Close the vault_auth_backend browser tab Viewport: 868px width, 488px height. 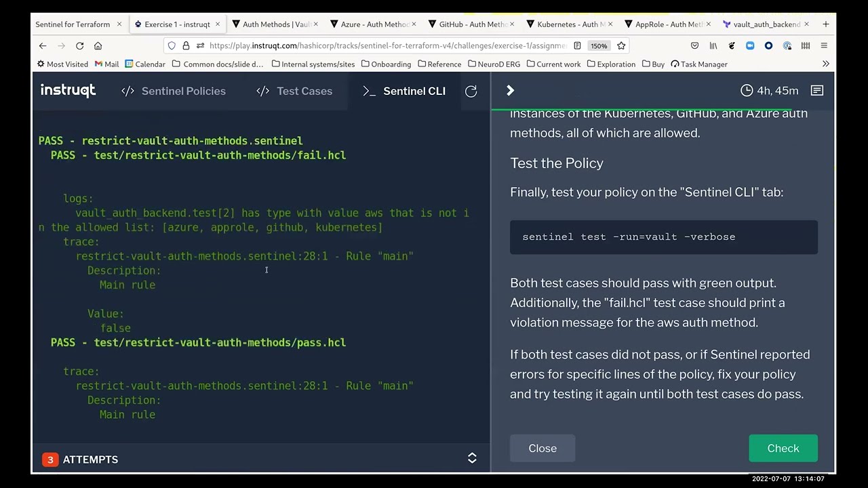click(x=806, y=24)
